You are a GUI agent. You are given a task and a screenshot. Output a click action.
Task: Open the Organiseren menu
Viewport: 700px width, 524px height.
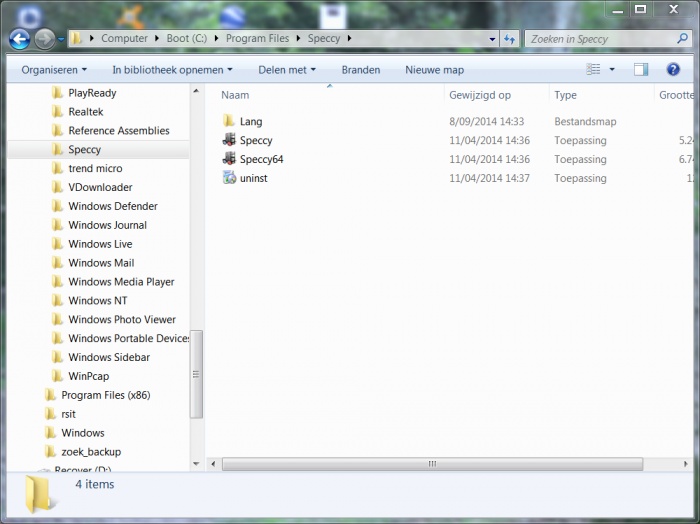pyautogui.click(x=54, y=70)
